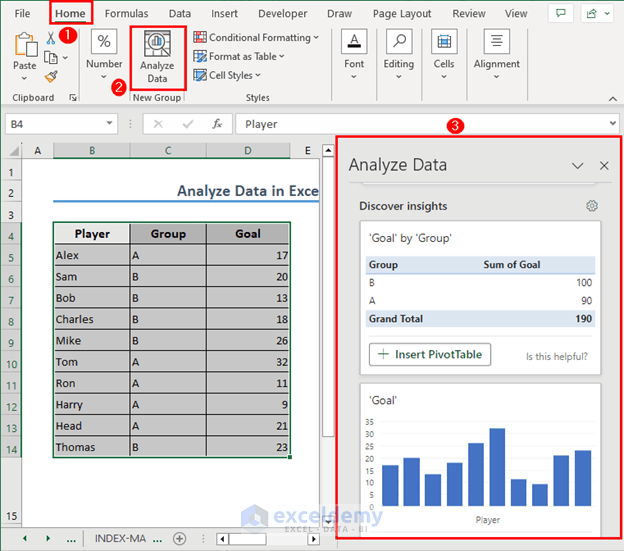Show more sheets via ellipsis
This screenshot has height=551, width=624.
click(71, 540)
